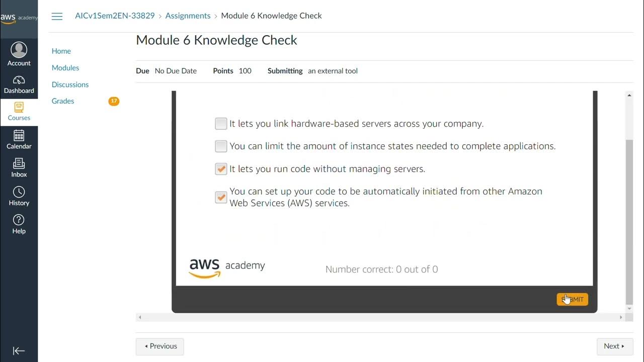This screenshot has height=362, width=644.
Task: Toggle the hamburger course navigation menu
Action: pos(57,16)
